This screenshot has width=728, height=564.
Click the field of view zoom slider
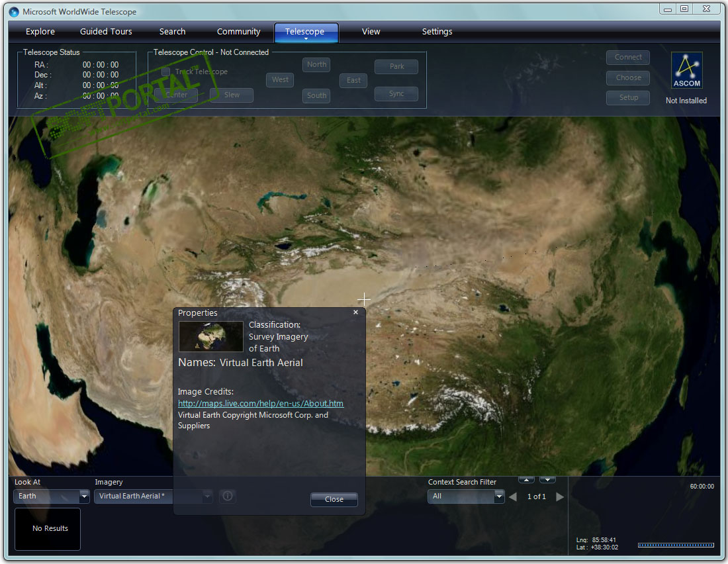pyautogui.click(x=676, y=545)
